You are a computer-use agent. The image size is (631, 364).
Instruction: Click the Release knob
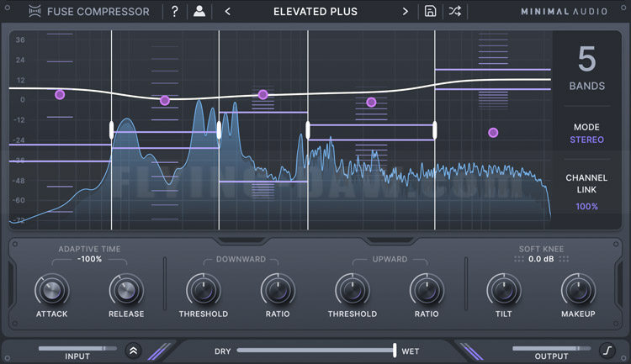point(126,290)
